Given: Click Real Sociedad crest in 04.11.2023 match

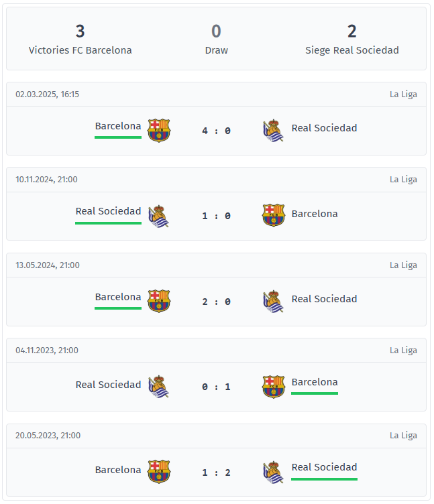Looking at the screenshot, I should click(x=159, y=387).
